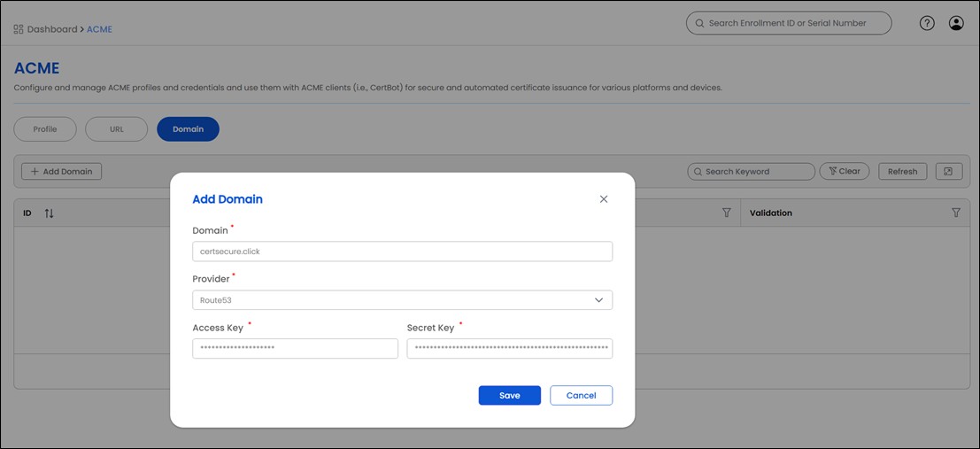Save the new domain
The width and height of the screenshot is (980, 449).
(x=509, y=395)
